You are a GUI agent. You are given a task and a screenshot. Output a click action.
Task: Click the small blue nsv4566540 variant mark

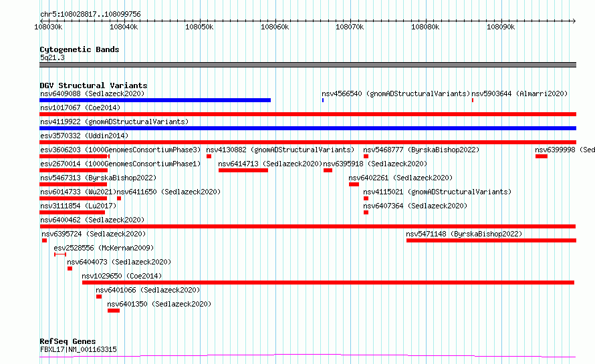pyautogui.click(x=323, y=100)
